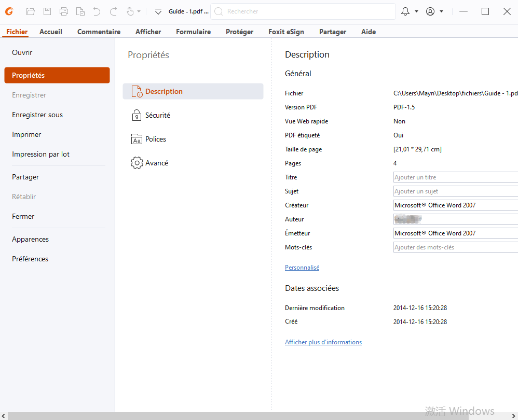This screenshot has width=518, height=420.
Task: Open the Hand tool dropdown arrow
Action: (x=139, y=11)
